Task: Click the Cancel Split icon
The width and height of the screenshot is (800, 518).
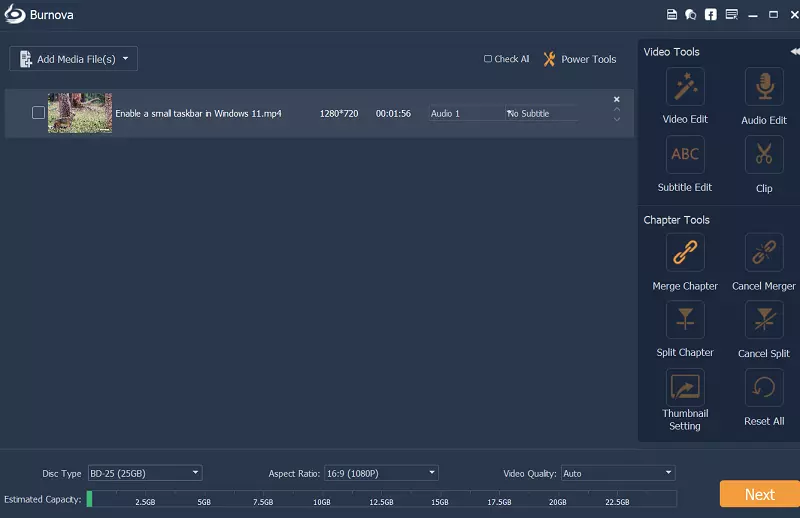Action: (764, 320)
